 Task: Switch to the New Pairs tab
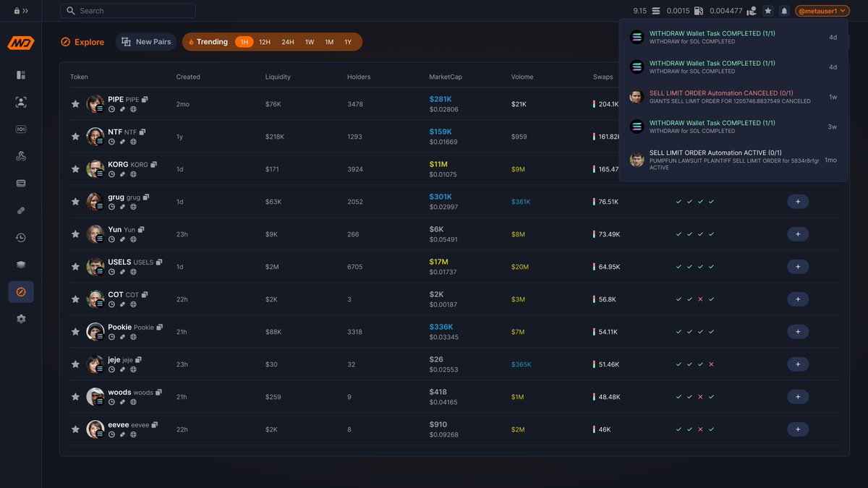pyautogui.click(x=145, y=42)
